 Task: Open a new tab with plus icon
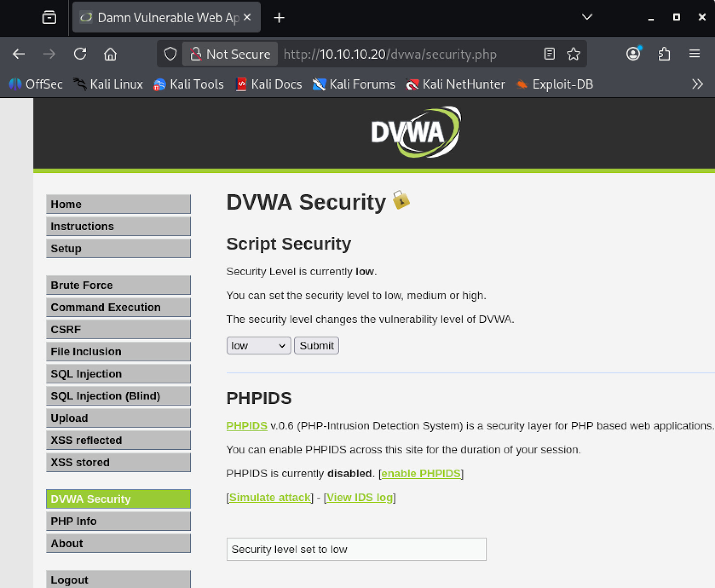(x=279, y=17)
